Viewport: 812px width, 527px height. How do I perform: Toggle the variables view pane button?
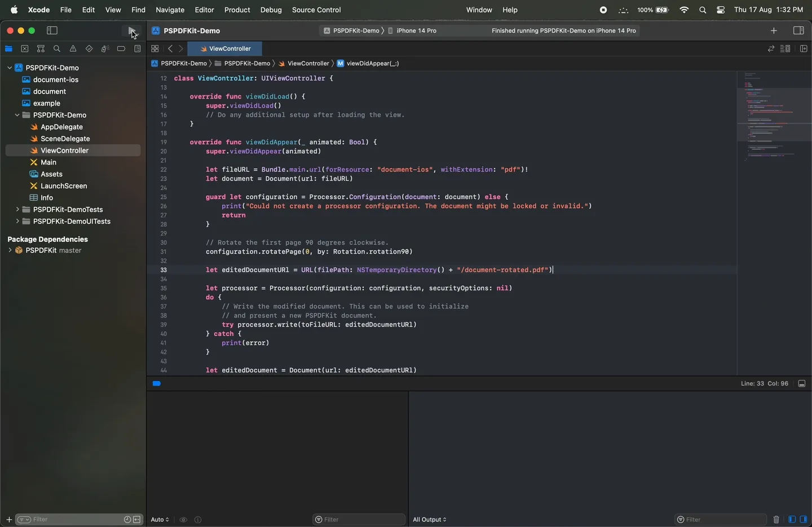(x=792, y=520)
